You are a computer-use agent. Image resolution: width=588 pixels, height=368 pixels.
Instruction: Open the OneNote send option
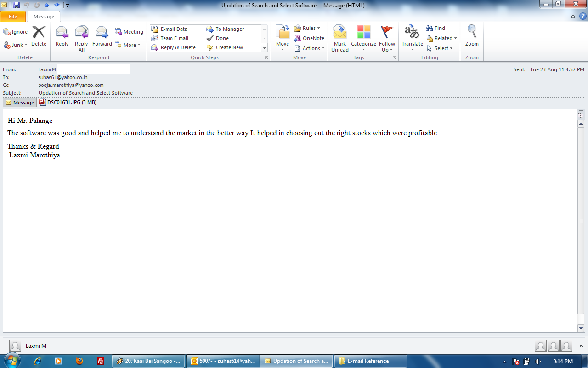click(310, 38)
